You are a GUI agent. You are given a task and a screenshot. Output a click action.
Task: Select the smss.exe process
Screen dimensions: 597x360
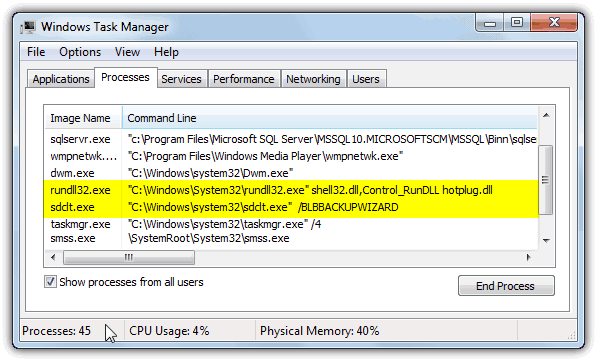[291, 239]
